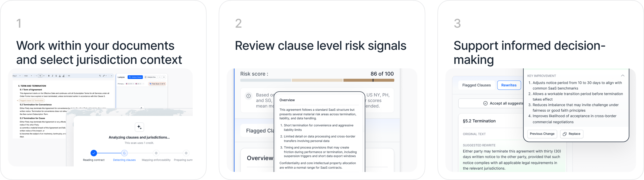The image size is (644, 180).
Task: Switch to the Flagged Clauses tab
Action: click(x=476, y=85)
